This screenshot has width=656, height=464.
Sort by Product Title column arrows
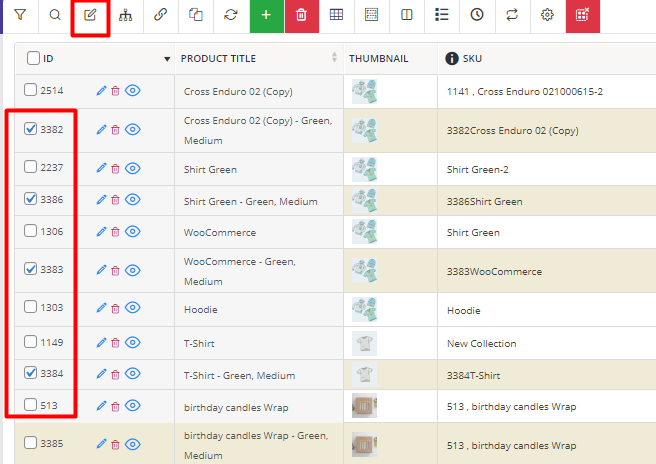(334, 57)
